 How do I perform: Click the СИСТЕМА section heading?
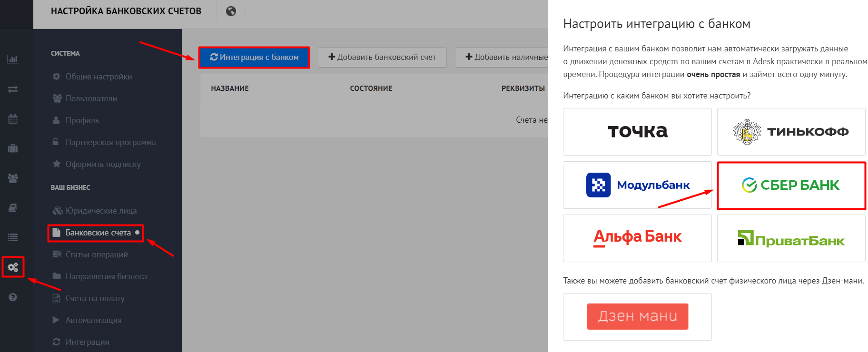click(65, 53)
